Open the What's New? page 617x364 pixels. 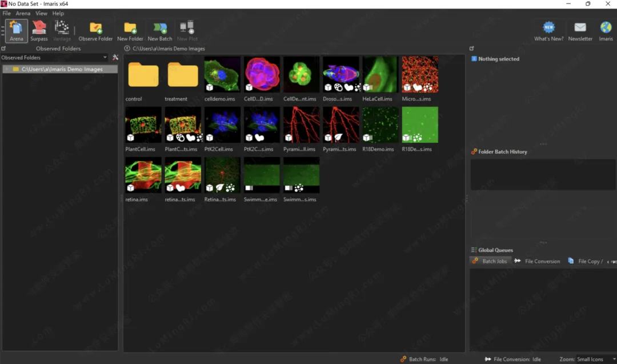pyautogui.click(x=548, y=30)
